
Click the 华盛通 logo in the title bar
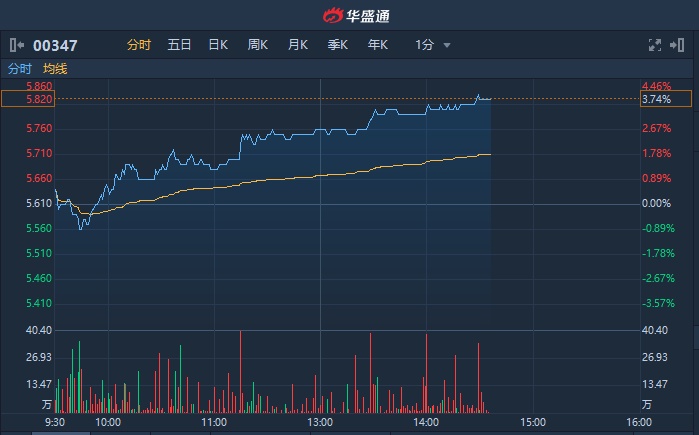pyautogui.click(x=349, y=14)
